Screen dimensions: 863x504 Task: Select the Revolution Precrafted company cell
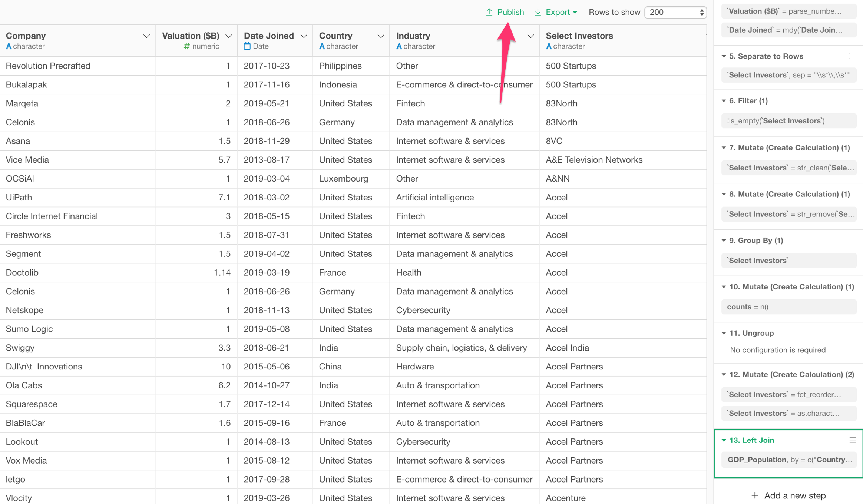48,66
